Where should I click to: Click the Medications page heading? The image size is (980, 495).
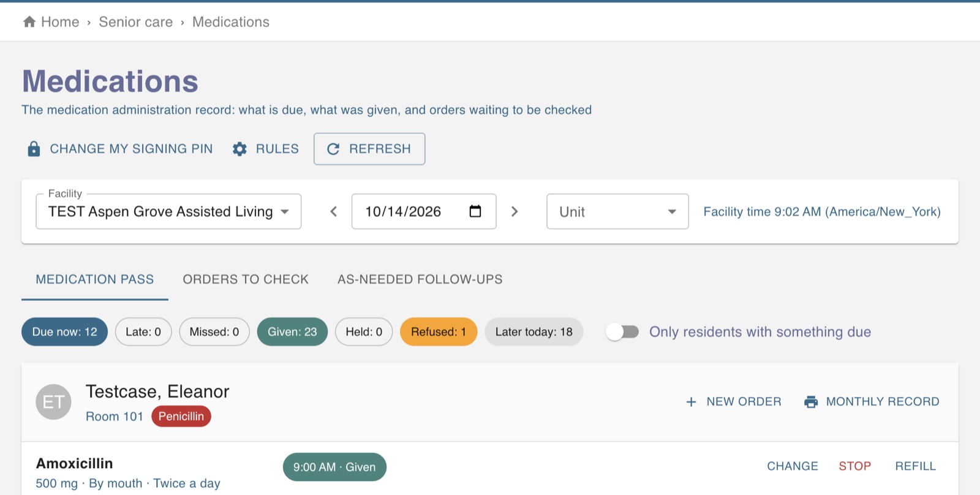tap(110, 81)
